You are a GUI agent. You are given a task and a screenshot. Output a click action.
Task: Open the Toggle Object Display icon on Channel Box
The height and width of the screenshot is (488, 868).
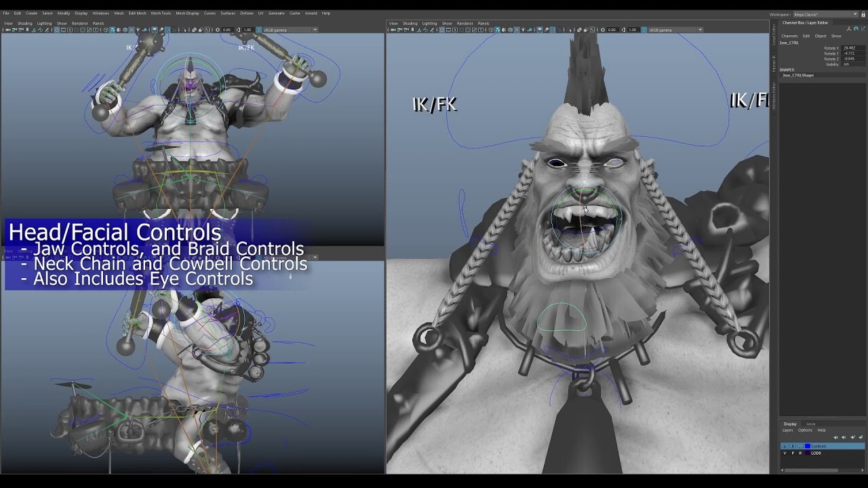tap(856, 28)
